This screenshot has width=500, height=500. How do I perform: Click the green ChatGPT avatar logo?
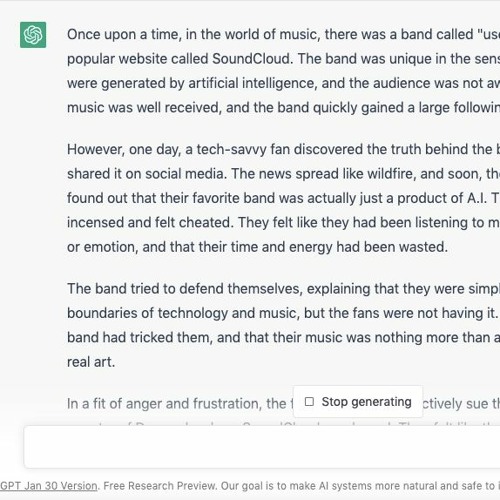coord(33,35)
